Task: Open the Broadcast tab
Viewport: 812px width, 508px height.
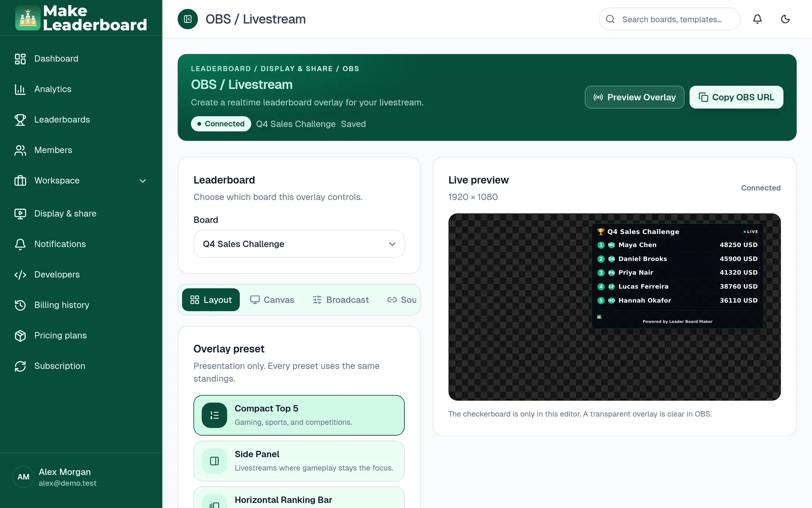Action: point(341,300)
